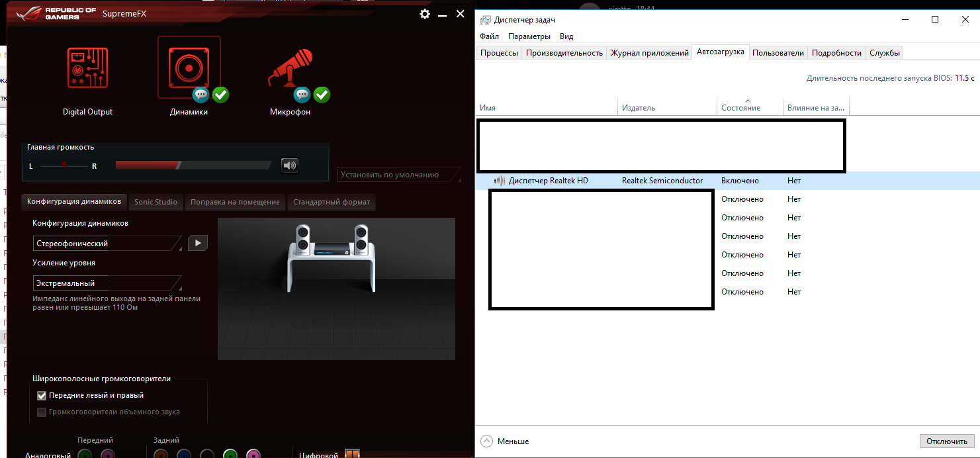Play speaker configuration test sound
The image size is (980, 458).
click(x=198, y=243)
